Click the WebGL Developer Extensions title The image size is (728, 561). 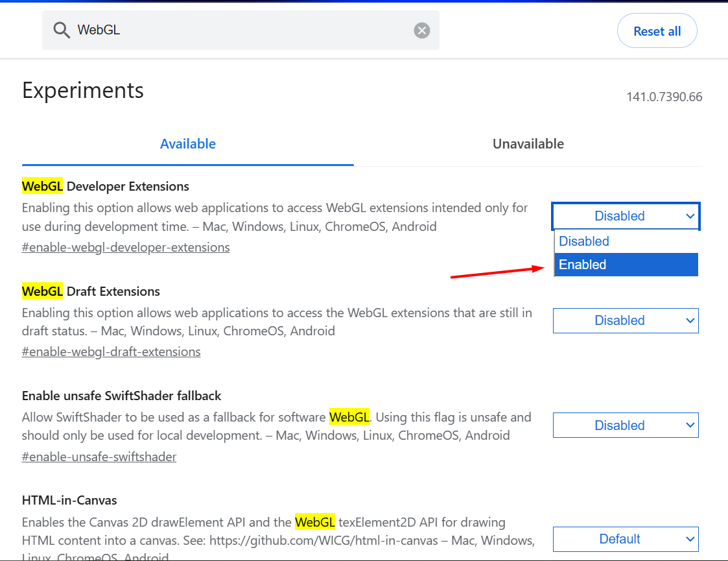[106, 186]
